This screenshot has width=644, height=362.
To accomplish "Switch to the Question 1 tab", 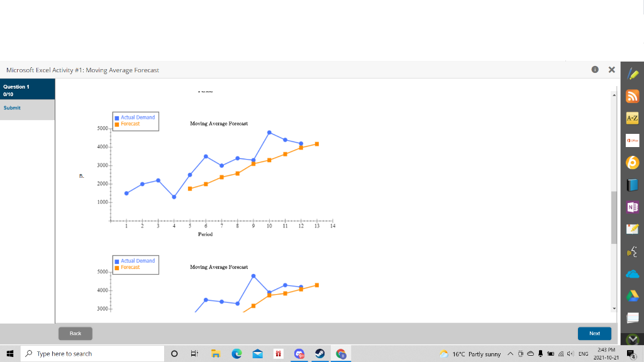I will point(27,89).
